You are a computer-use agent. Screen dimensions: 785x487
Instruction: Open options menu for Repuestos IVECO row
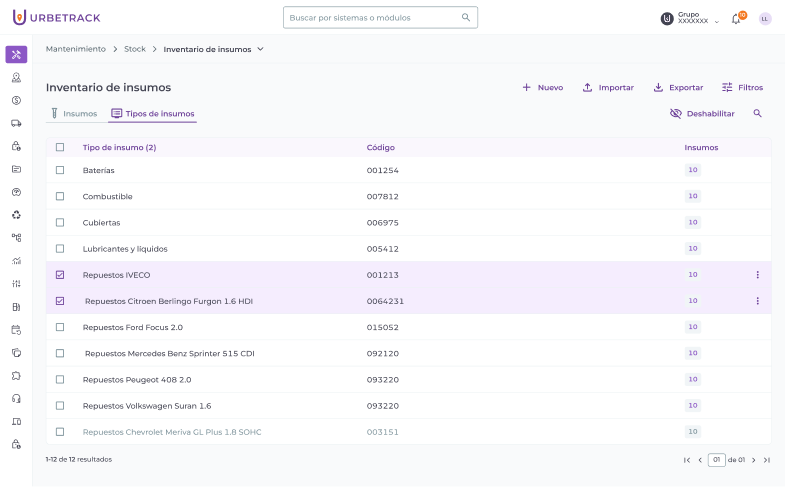click(757, 275)
